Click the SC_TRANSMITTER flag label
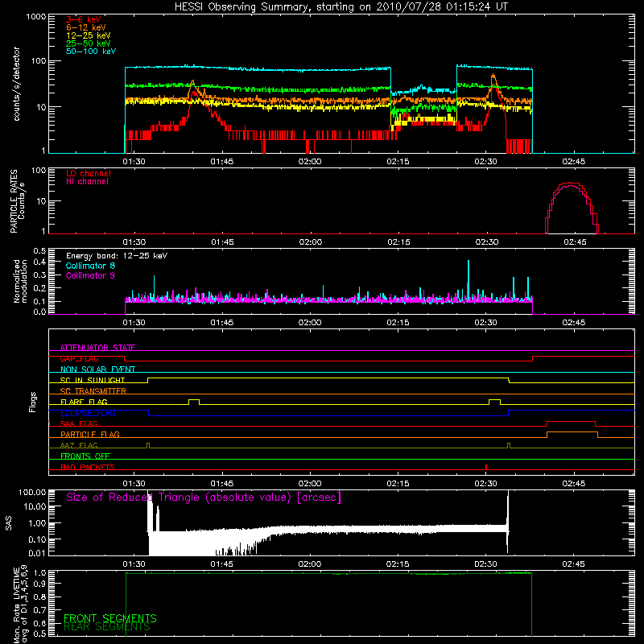Viewport: 644px width, 644px height. pos(93,391)
